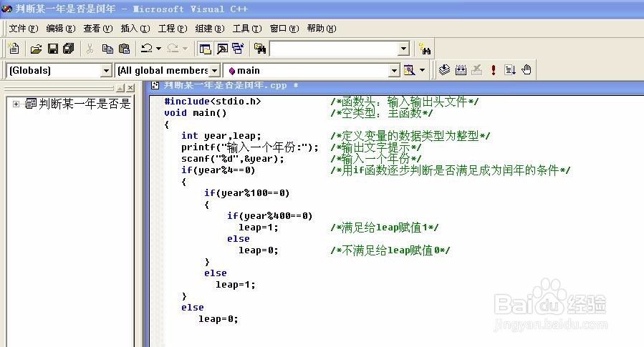This screenshot has height=347, width=644.
Task: Open the (Globals) class dropdown
Action: 106,71
